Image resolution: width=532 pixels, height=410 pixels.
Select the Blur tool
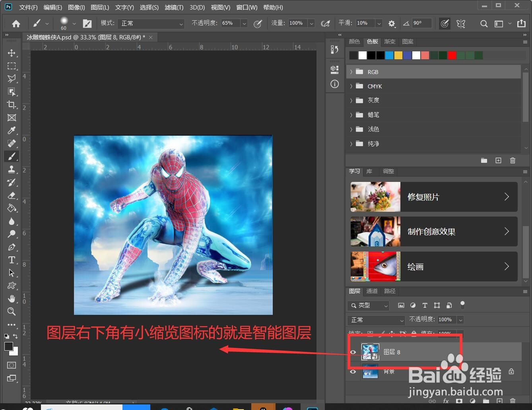point(12,221)
